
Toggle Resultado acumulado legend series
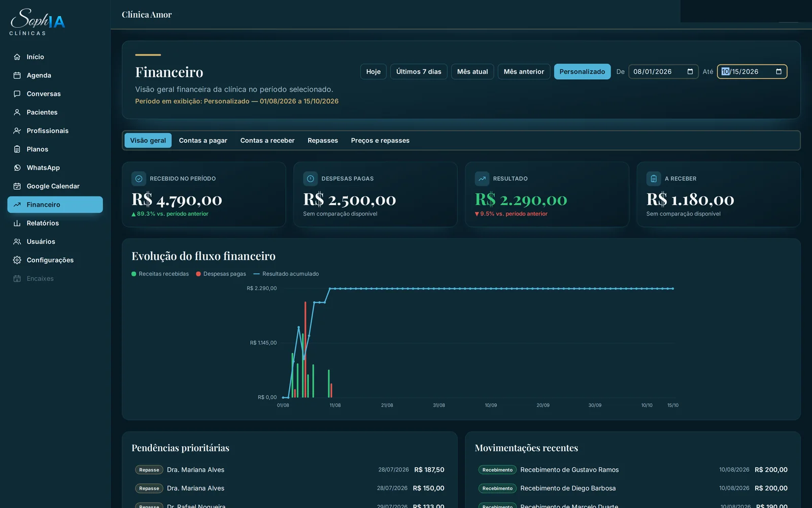[286, 274]
